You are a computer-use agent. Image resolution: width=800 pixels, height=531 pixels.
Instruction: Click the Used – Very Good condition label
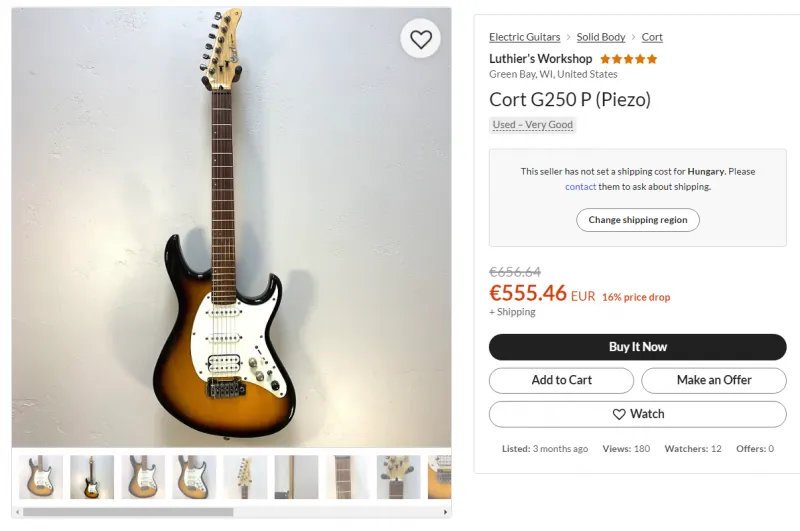[x=533, y=125]
